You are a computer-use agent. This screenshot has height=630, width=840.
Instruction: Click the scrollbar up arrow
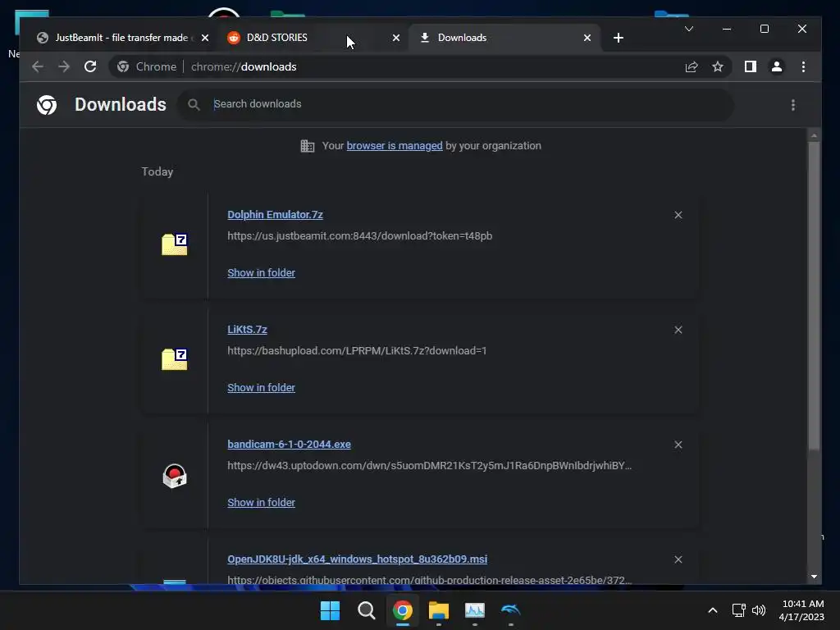814,135
